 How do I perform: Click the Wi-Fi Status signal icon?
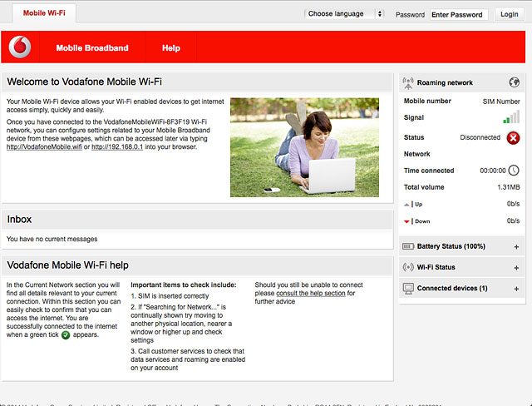(x=408, y=268)
